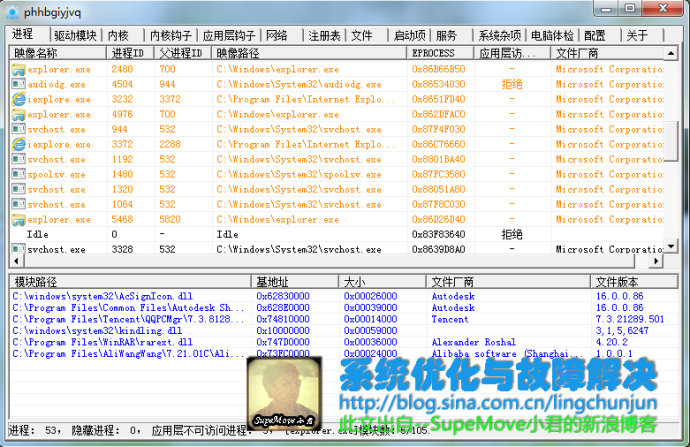Select the 进程 tab
Viewport: 690px width, 447px height.
23,34
